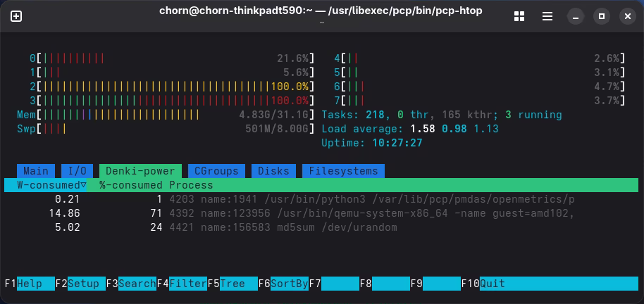
Task: Click the 0.21 W-consumed value
Action: 68,199
